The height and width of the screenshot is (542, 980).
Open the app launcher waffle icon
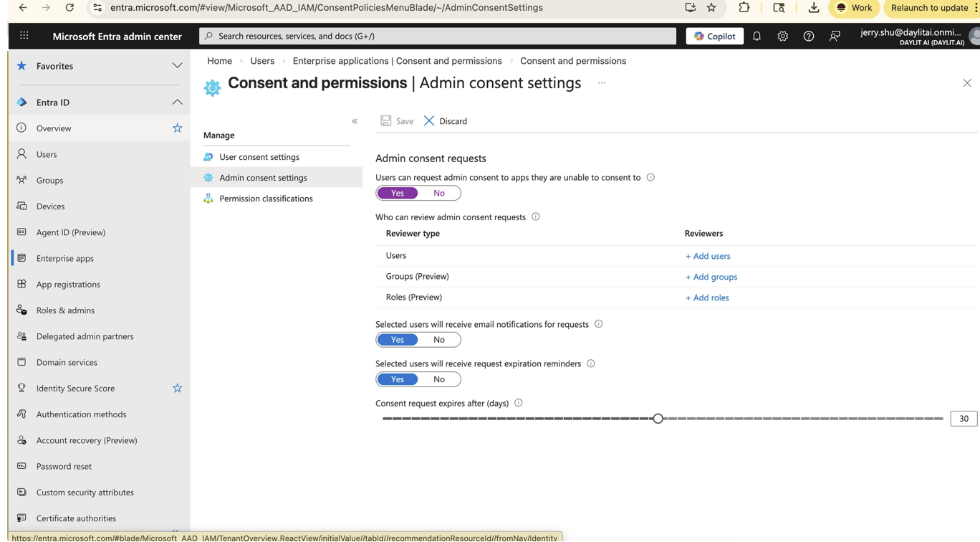click(x=24, y=36)
